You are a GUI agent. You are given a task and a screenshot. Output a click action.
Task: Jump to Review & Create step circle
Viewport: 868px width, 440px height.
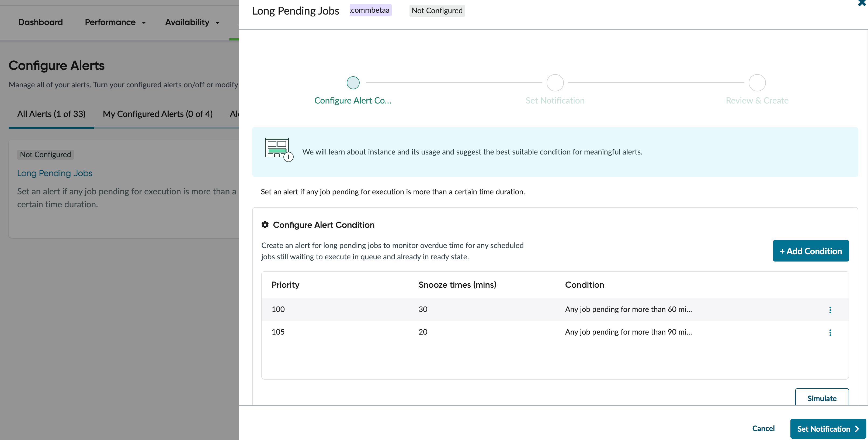(x=757, y=82)
